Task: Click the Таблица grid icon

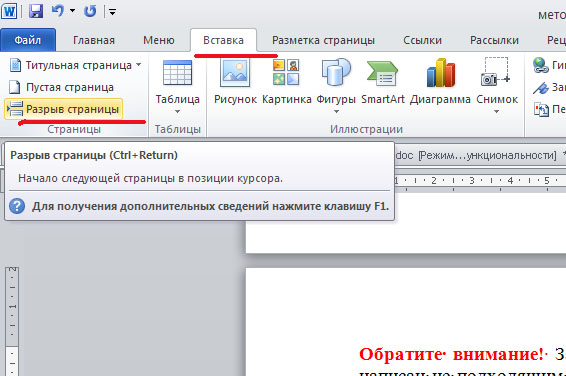Action: (x=177, y=73)
